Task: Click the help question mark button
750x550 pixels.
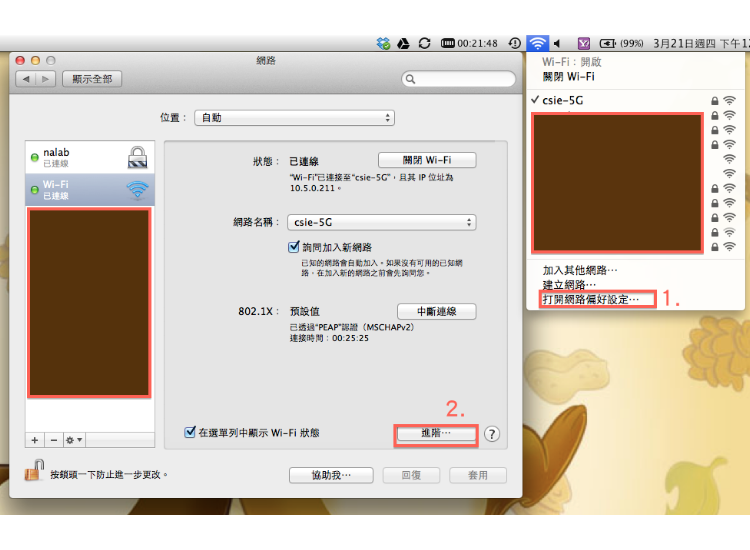Action: (x=492, y=434)
